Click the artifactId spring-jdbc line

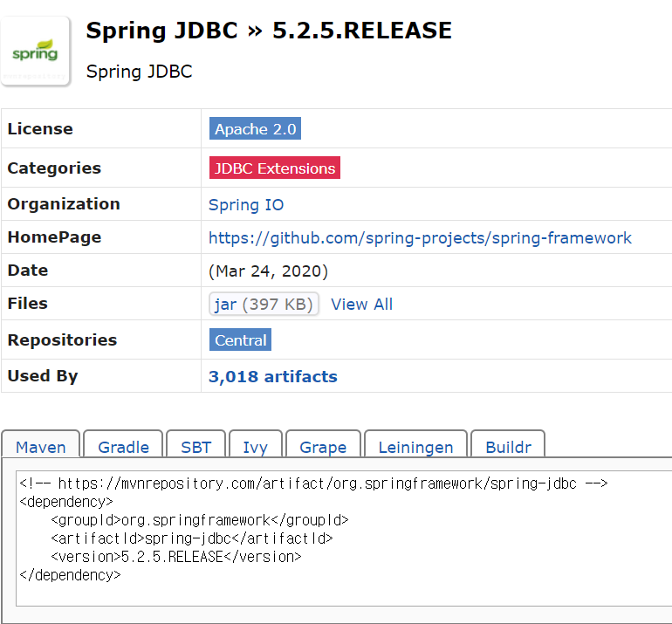[x=192, y=538]
